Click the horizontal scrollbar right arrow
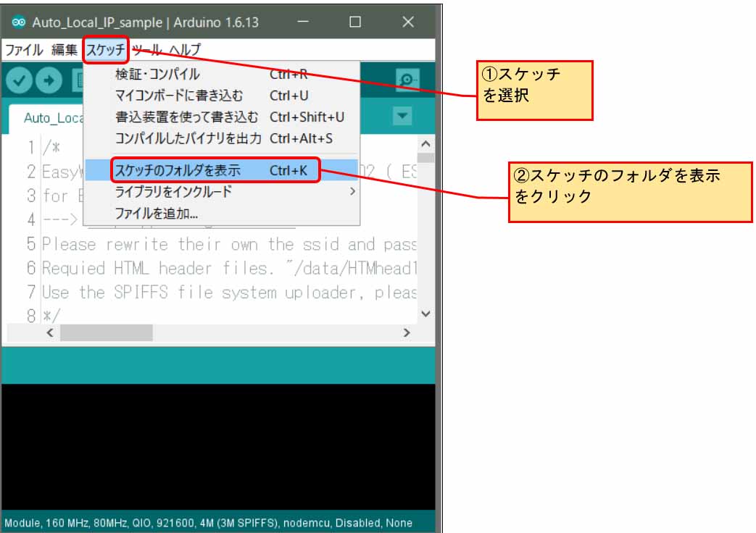Image resolution: width=756 pixels, height=533 pixels. click(x=407, y=332)
